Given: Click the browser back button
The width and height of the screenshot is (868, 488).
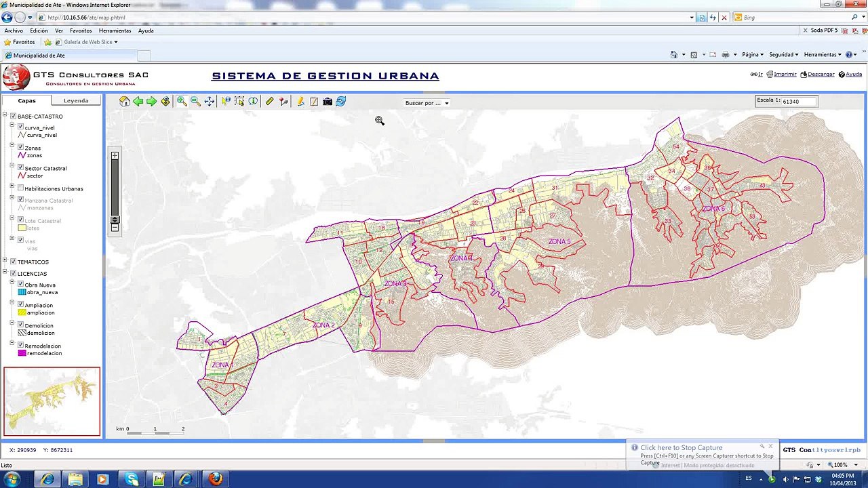Looking at the screenshot, I should pos(7,18).
